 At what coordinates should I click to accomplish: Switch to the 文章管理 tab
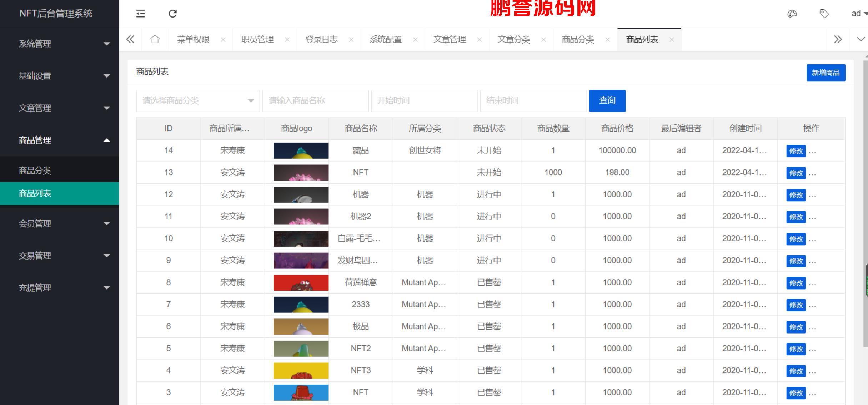coord(450,39)
